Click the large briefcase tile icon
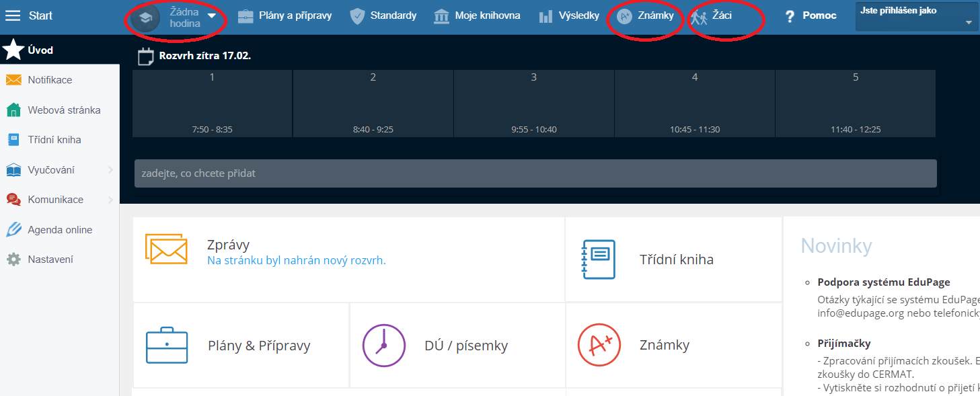The height and width of the screenshot is (396, 980). tap(167, 345)
